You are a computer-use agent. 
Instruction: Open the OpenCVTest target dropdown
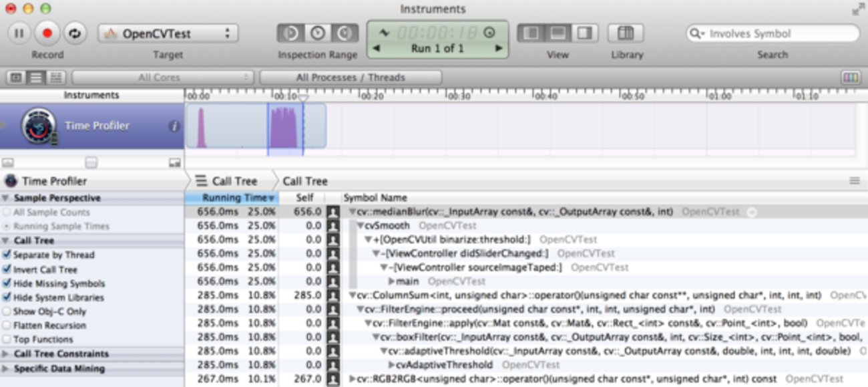(168, 33)
